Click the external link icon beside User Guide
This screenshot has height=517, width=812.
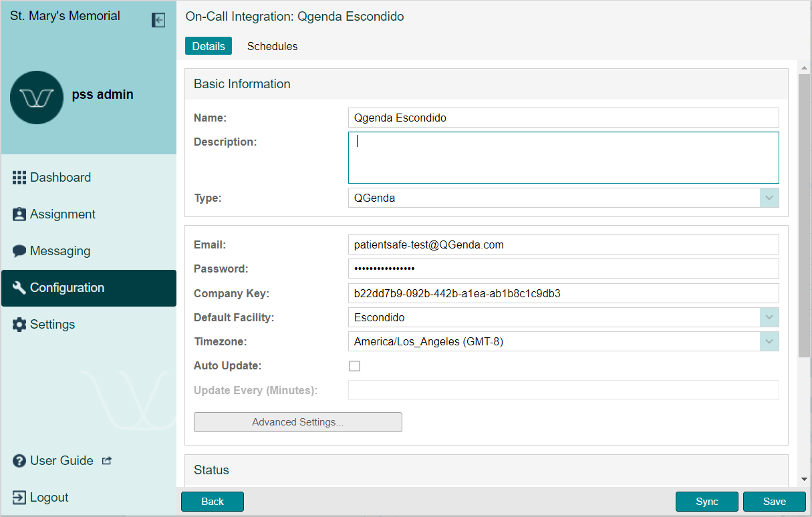107,461
